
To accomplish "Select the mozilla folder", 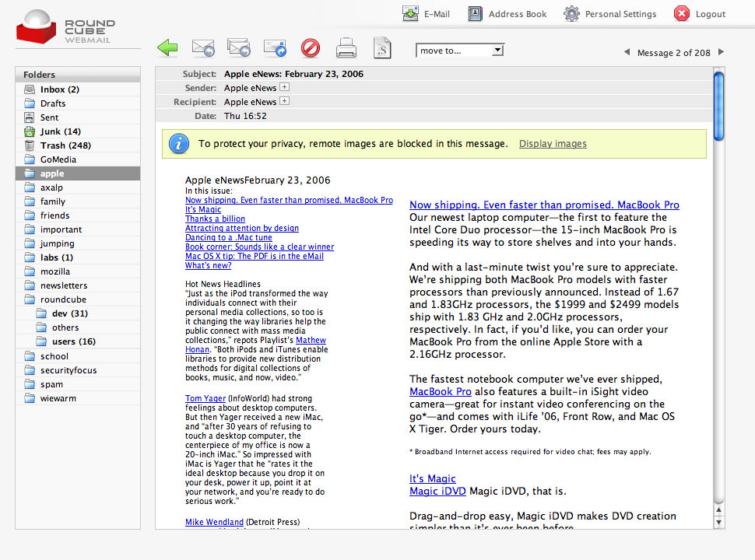I will [78, 271].
